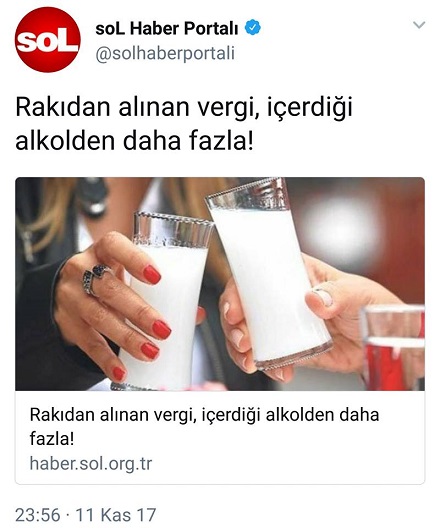The height and width of the screenshot is (528, 440).
Task: Tap the hand with silver ring
Action: [x=111, y=306]
